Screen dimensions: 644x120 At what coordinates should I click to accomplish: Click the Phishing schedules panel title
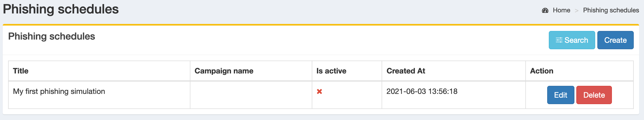[x=52, y=36]
